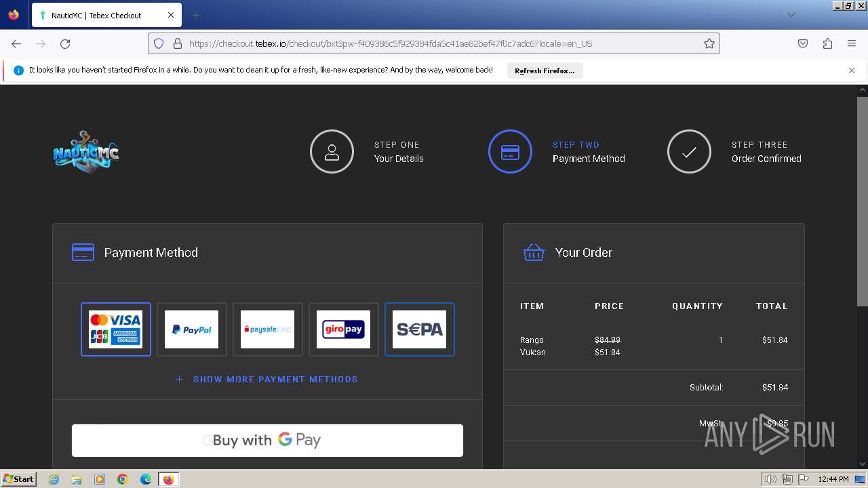This screenshot has height=488, width=868.
Task: Save page to Pocket
Action: click(x=803, y=43)
